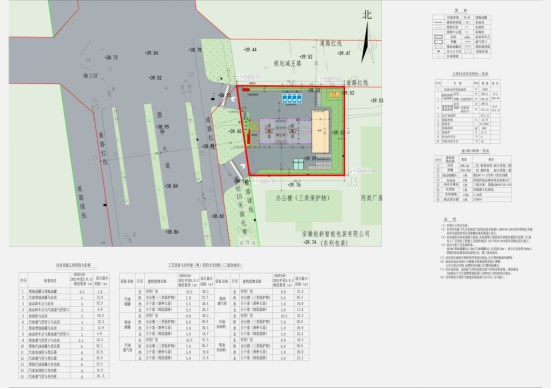Click the left red fuel dispenser island

point(269,131)
